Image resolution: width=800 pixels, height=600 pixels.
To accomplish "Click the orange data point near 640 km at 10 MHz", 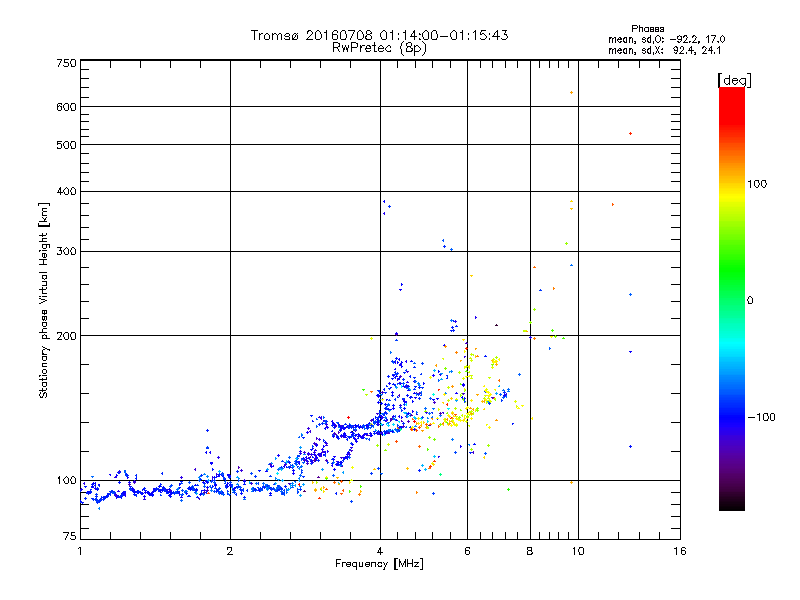I will click(x=571, y=93).
